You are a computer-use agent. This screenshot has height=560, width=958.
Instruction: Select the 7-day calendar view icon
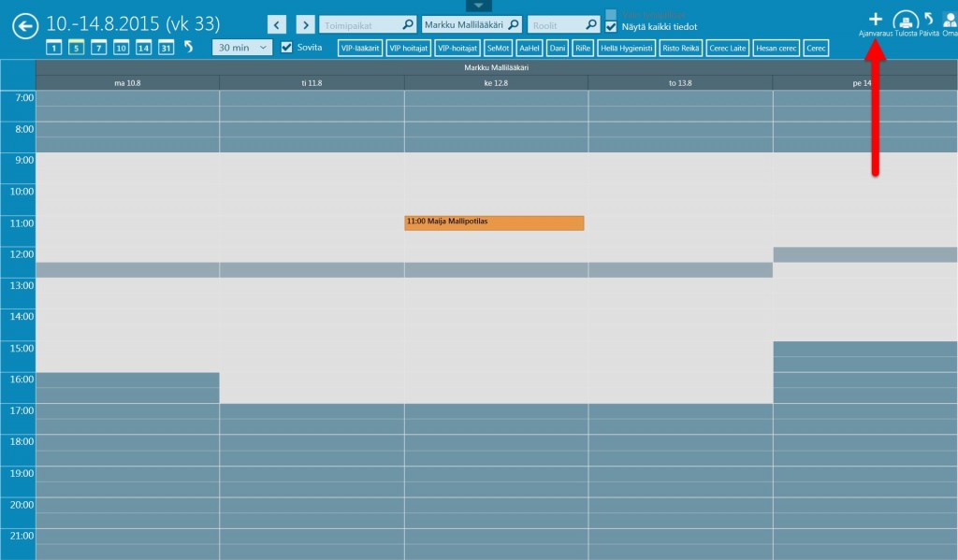pyautogui.click(x=98, y=48)
